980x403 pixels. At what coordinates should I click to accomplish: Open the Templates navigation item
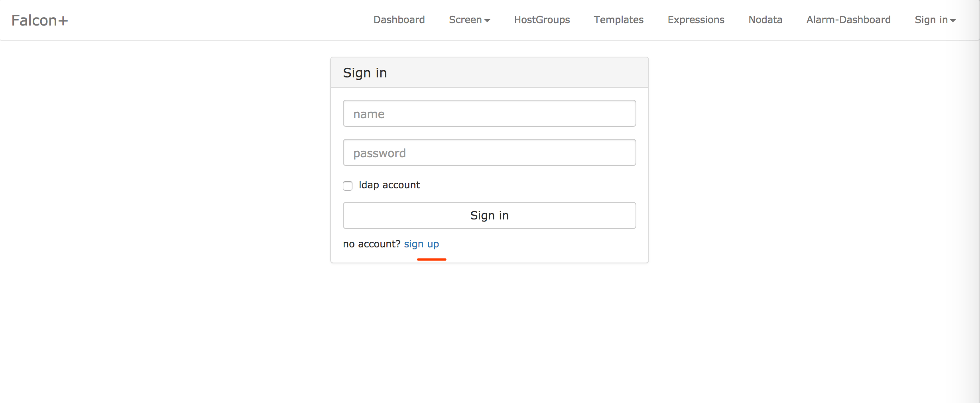tap(618, 20)
